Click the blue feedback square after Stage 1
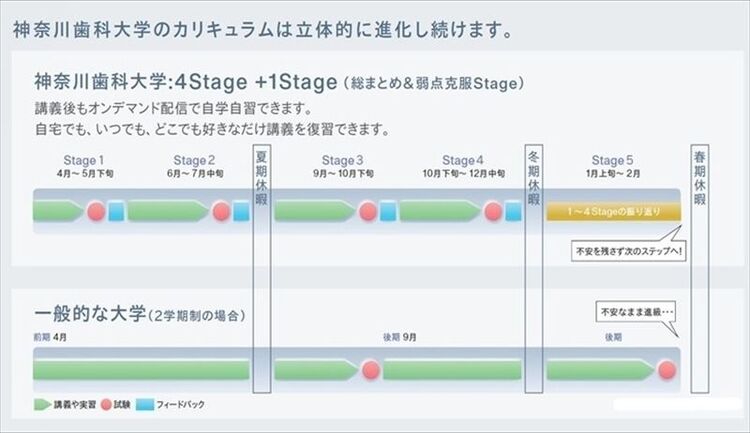This screenshot has height=433, width=750. [116, 211]
